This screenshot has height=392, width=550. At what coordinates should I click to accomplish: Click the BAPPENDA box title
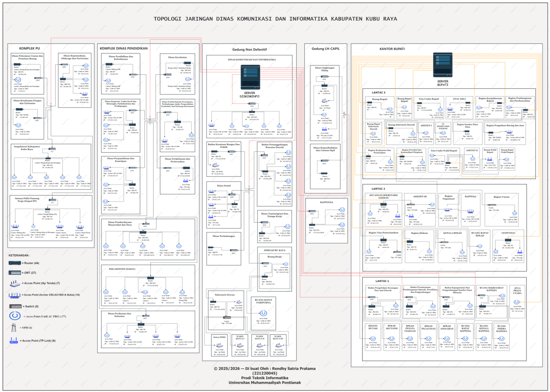tap(326, 202)
